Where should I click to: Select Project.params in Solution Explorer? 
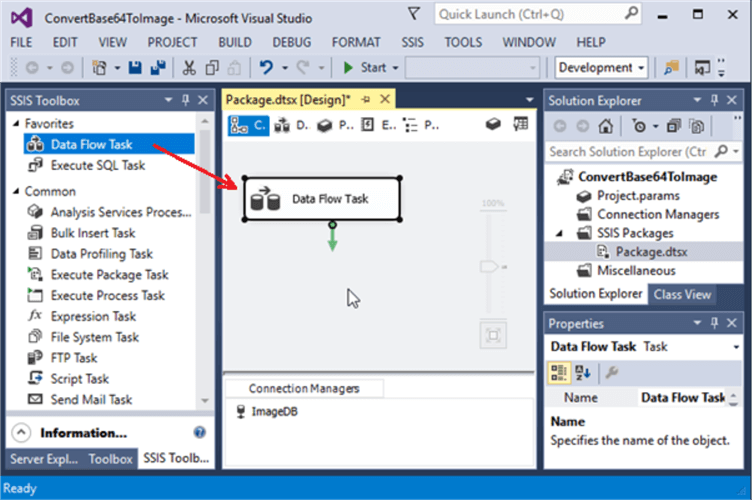point(638,196)
